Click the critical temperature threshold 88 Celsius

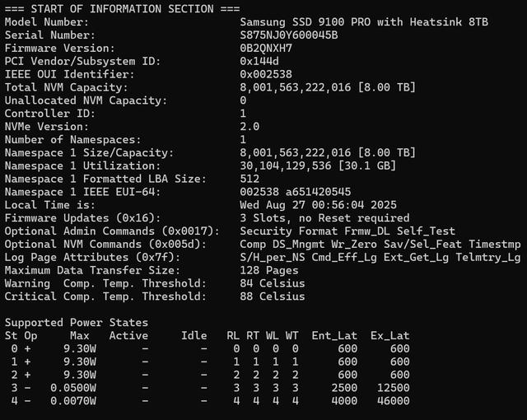273,296
